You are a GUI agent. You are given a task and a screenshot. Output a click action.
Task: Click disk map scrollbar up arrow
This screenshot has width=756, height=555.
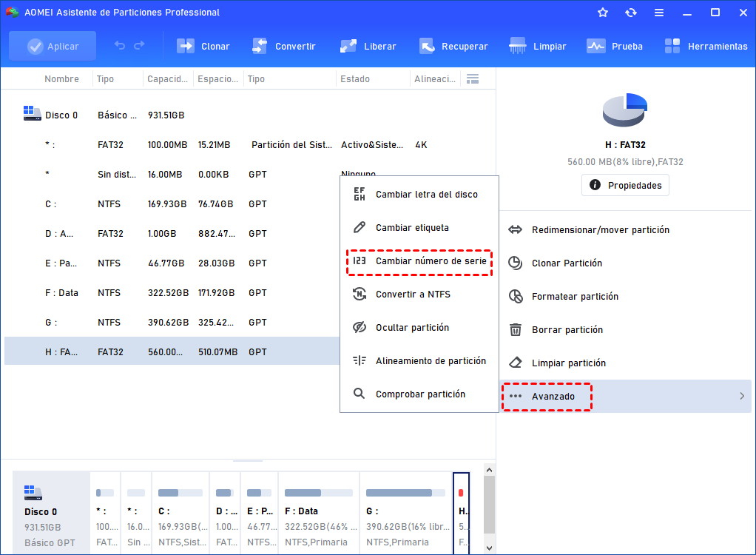490,470
